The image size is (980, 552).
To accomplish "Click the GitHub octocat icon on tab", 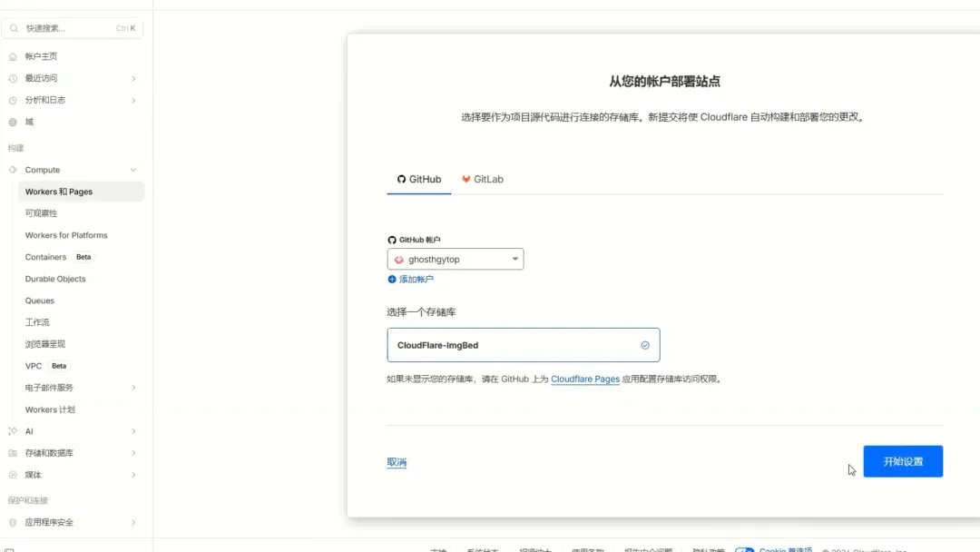I will tap(400, 178).
